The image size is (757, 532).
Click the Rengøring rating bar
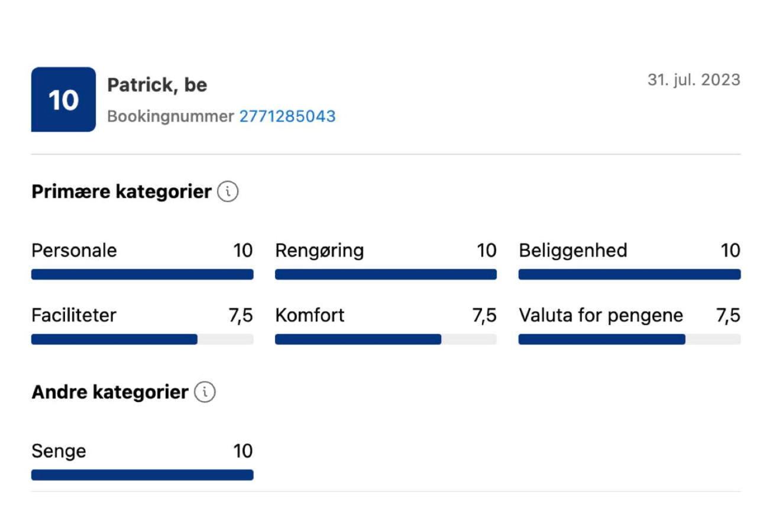click(x=386, y=274)
